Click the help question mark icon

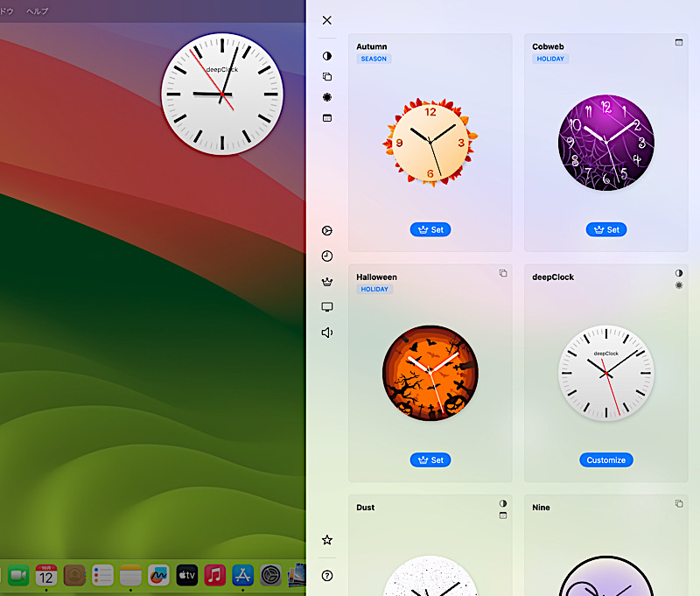point(326,575)
